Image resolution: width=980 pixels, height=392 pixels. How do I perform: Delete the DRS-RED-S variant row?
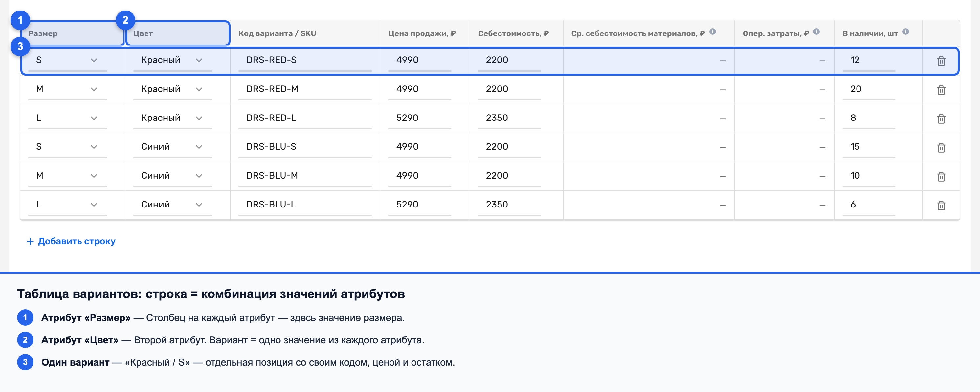tap(941, 61)
